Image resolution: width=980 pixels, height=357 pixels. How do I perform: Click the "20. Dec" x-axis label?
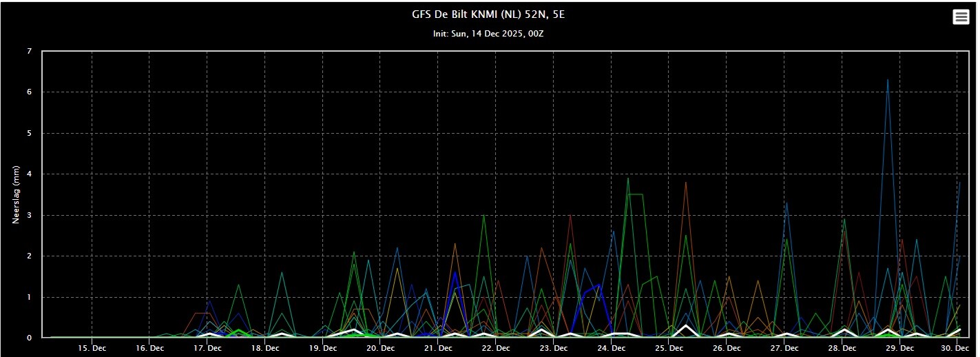[380, 349]
